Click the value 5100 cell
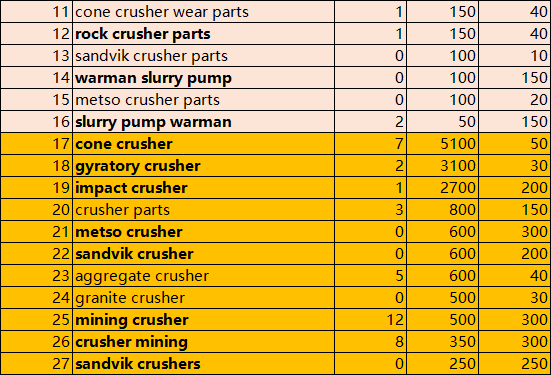The image size is (551, 375). (x=442, y=144)
